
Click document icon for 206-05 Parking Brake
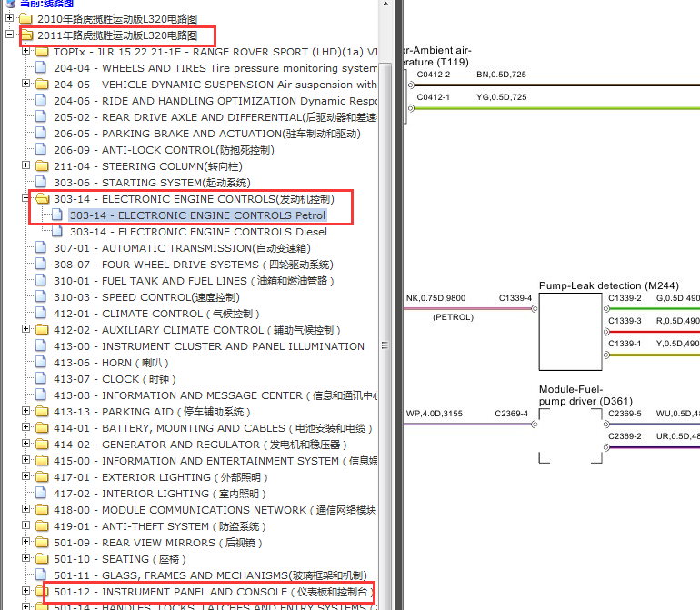(41, 133)
